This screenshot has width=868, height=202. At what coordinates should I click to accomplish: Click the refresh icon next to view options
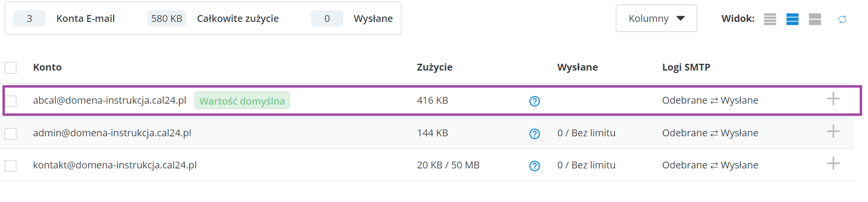(x=842, y=19)
